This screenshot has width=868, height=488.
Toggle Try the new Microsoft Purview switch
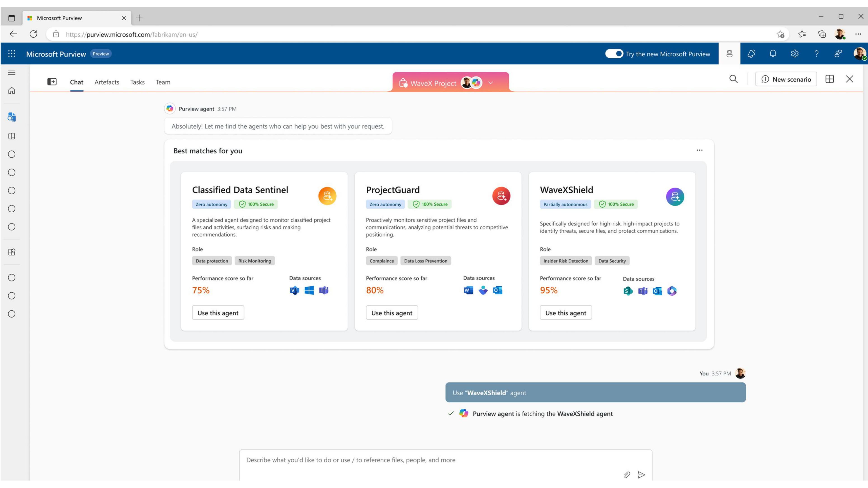[x=614, y=54]
